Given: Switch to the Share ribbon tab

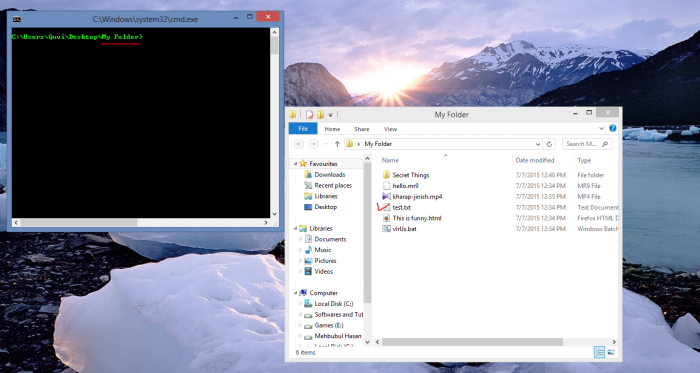Looking at the screenshot, I should [362, 129].
